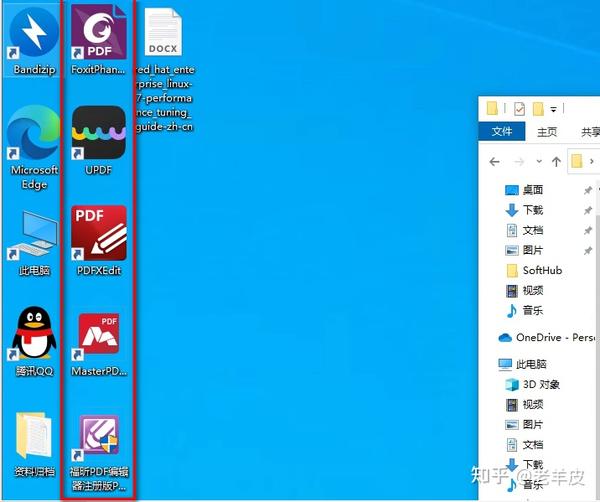Viewport: 600px width, 502px height.
Task: Switch to the 主页 ribbon tab
Action: (x=547, y=132)
